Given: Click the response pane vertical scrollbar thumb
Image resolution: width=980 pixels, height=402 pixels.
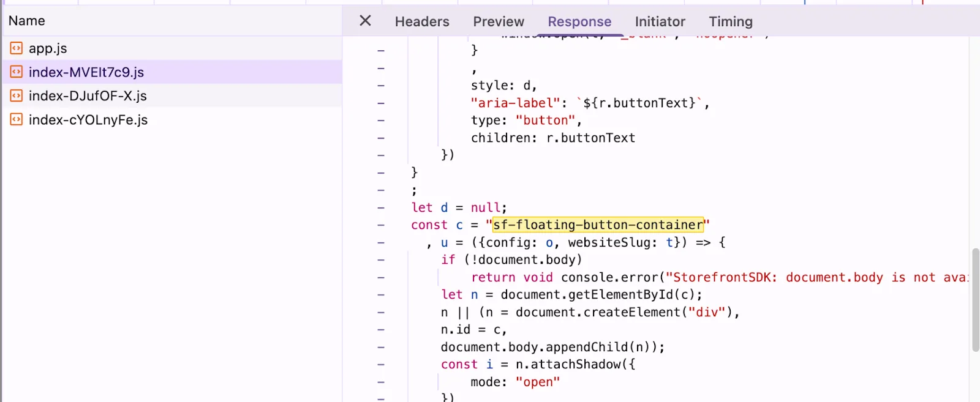Looking at the screenshot, I should tap(975, 300).
